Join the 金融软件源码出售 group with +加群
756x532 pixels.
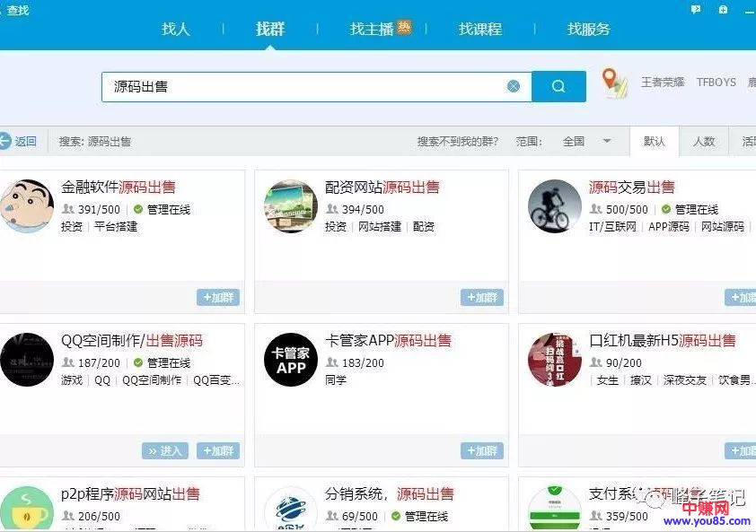218,297
